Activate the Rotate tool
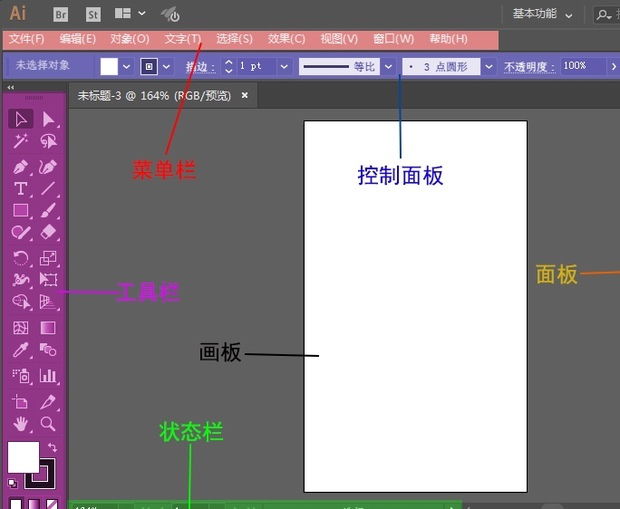Image resolution: width=620 pixels, height=509 pixels. 20,257
